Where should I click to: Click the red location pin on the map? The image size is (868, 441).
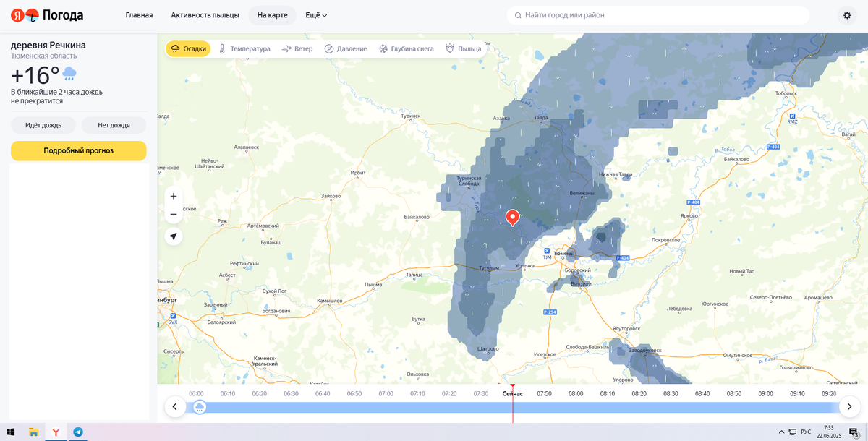click(512, 218)
